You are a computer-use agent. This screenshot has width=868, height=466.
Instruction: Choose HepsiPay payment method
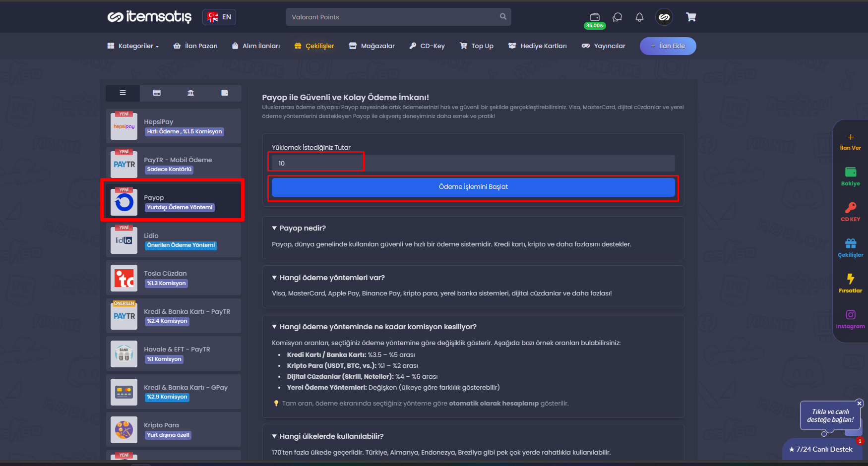point(174,126)
